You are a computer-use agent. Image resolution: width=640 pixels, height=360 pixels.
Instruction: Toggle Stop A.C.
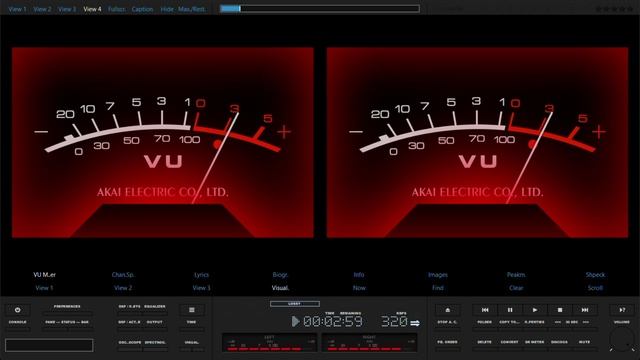point(447,322)
